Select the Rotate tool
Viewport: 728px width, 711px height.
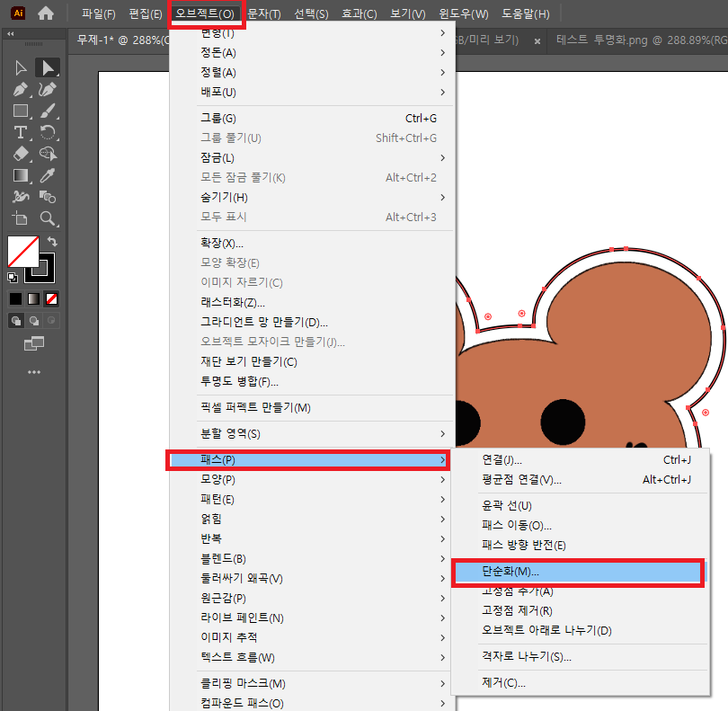48,132
